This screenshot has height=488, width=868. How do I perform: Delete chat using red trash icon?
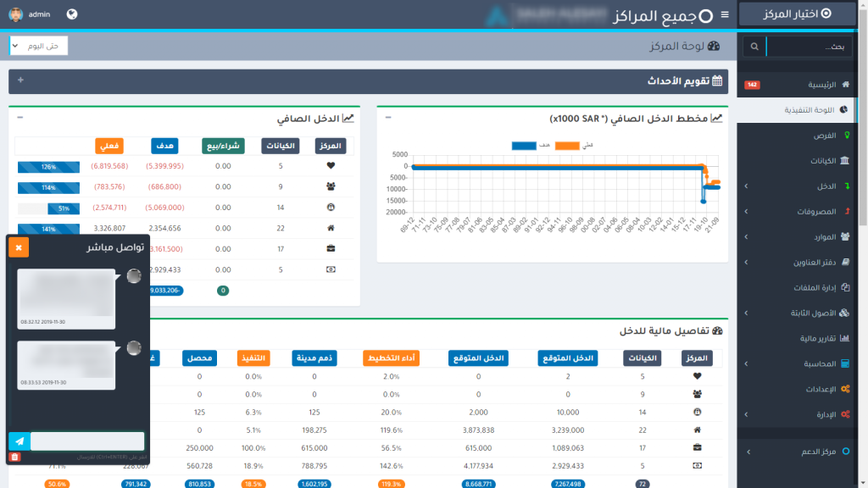[14, 457]
